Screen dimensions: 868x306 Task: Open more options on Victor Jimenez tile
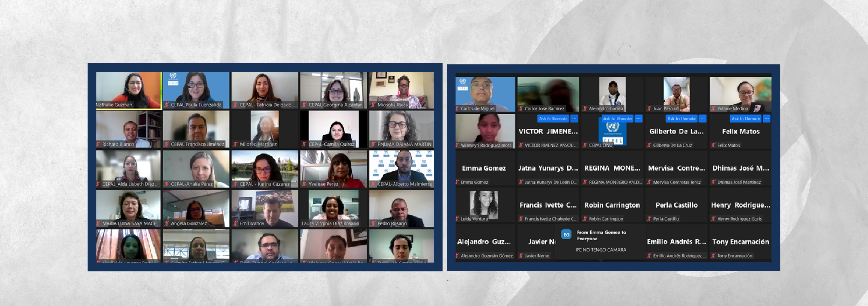coord(574,119)
